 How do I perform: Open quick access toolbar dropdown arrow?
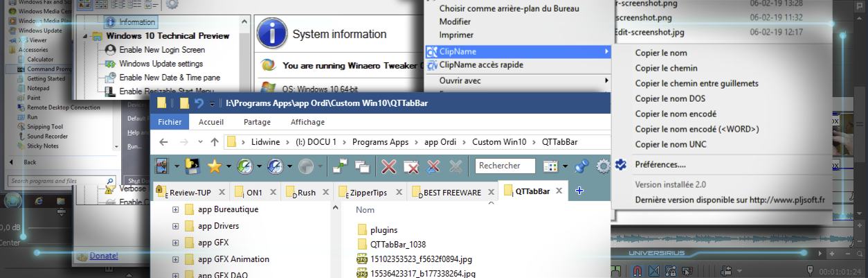point(213,105)
